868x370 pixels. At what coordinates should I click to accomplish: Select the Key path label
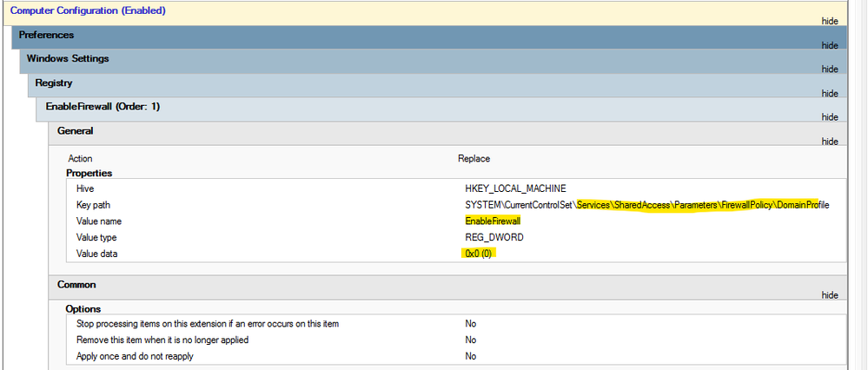(93, 205)
